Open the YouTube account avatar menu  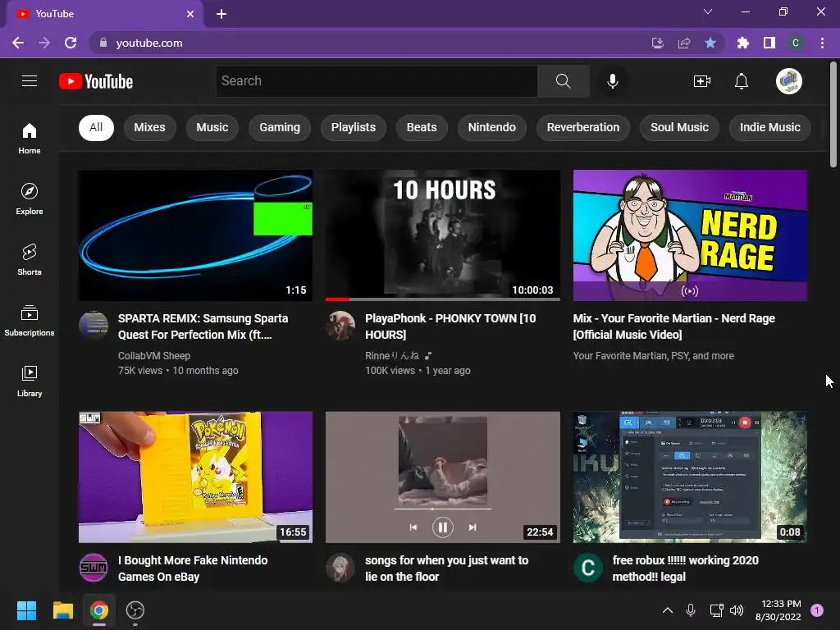[788, 81]
